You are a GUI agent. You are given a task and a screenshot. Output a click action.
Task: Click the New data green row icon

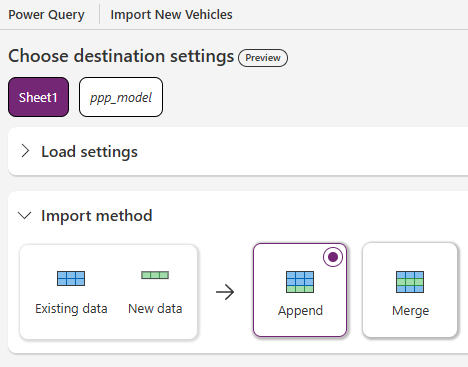click(155, 275)
